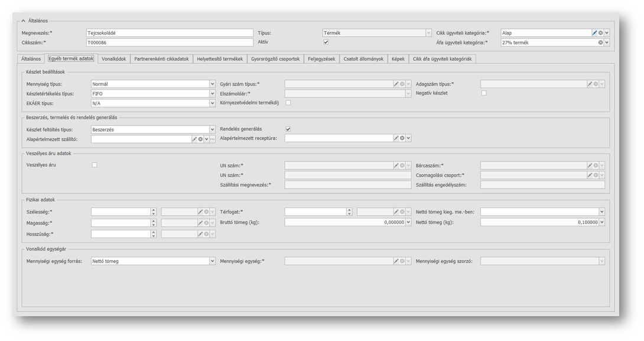This screenshot has width=644, height=341.
Task: Edit the Alapértelmezett szállító with pencil icon
Action: click(194, 138)
